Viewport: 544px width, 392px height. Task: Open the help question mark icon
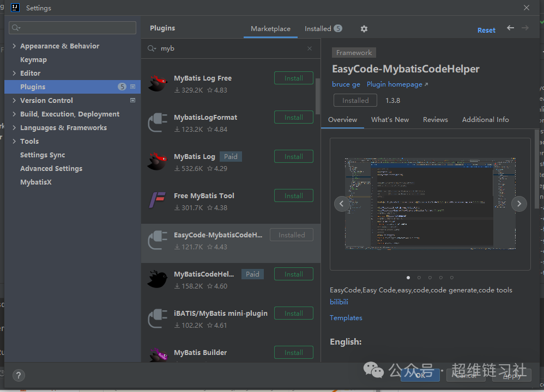(x=19, y=375)
